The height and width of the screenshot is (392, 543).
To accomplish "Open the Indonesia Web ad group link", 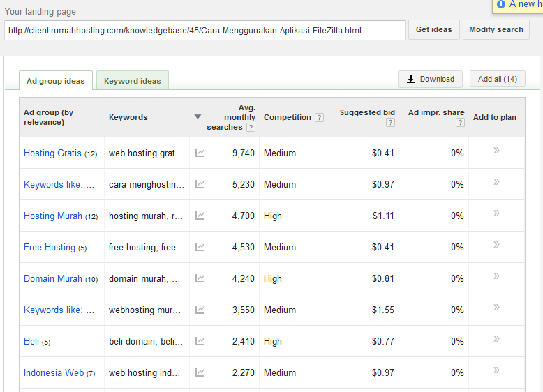I will [x=54, y=372].
